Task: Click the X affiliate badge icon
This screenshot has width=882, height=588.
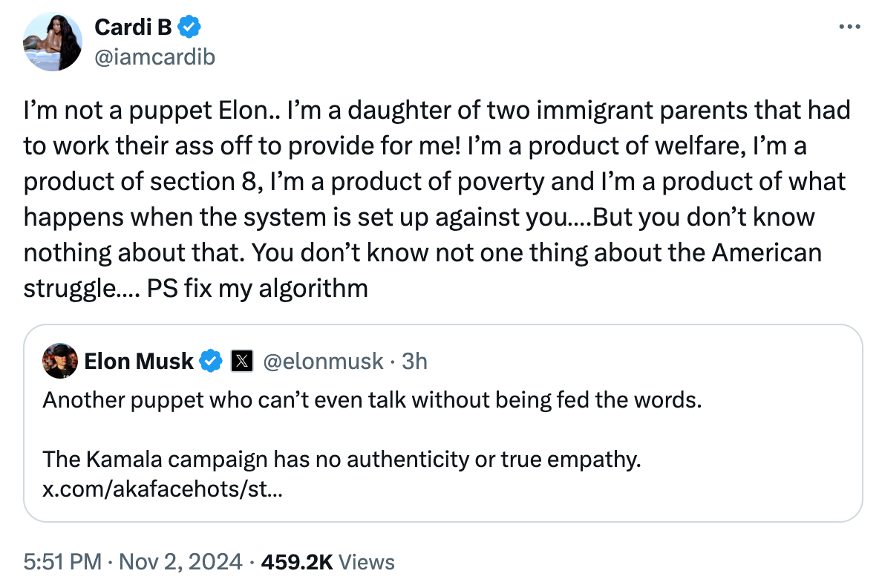Action: (x=242, y=362)
